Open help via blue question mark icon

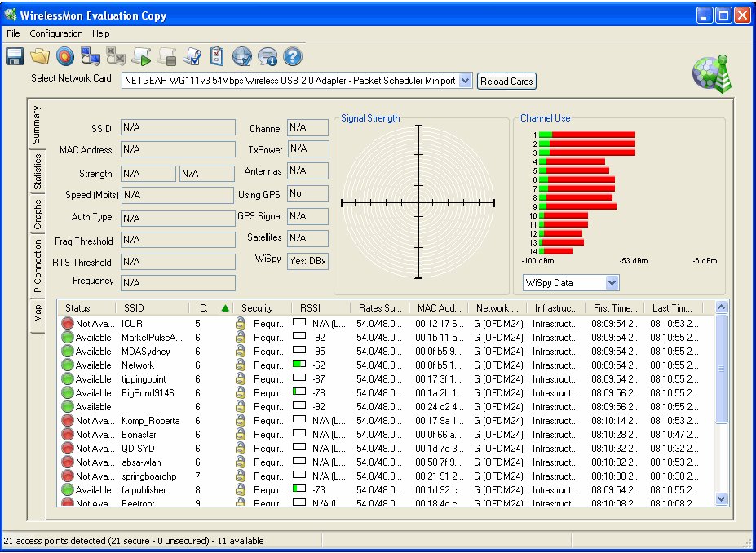coord(293,57)
